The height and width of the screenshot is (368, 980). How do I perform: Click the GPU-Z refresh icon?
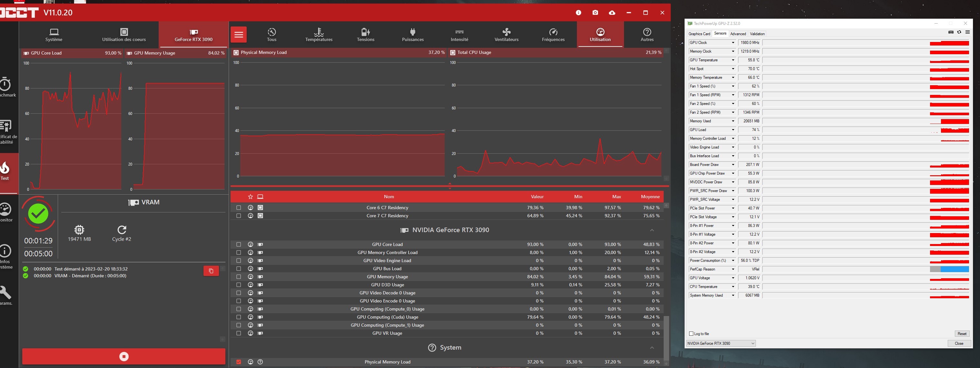959,32
